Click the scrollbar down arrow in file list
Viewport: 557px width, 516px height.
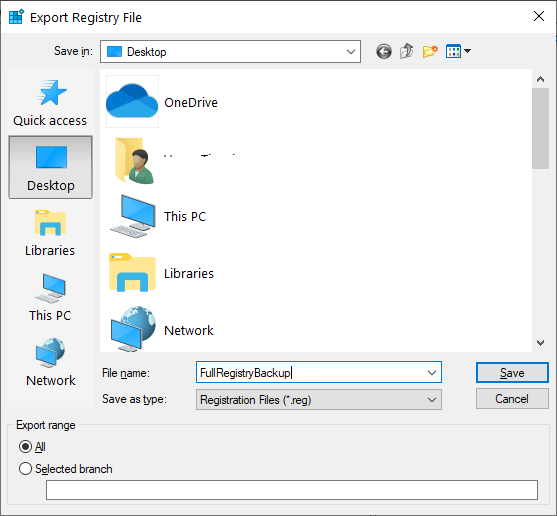(x=540, y=343)
